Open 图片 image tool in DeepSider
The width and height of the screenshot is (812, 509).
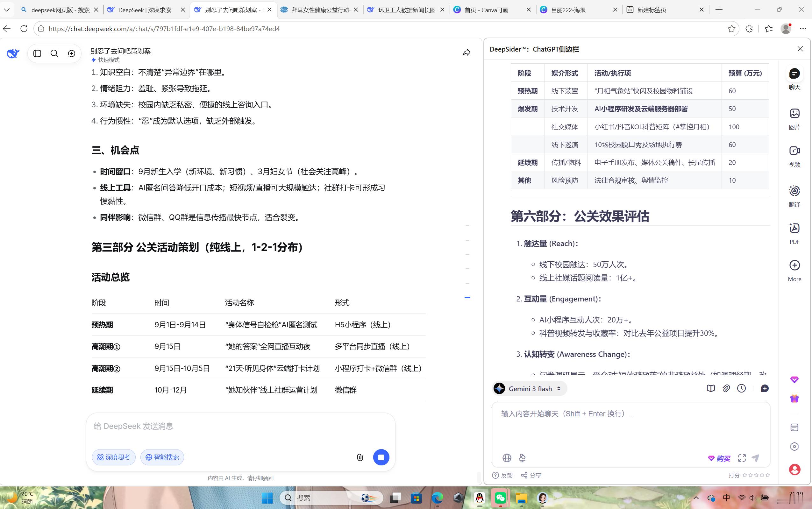[794, 119]
